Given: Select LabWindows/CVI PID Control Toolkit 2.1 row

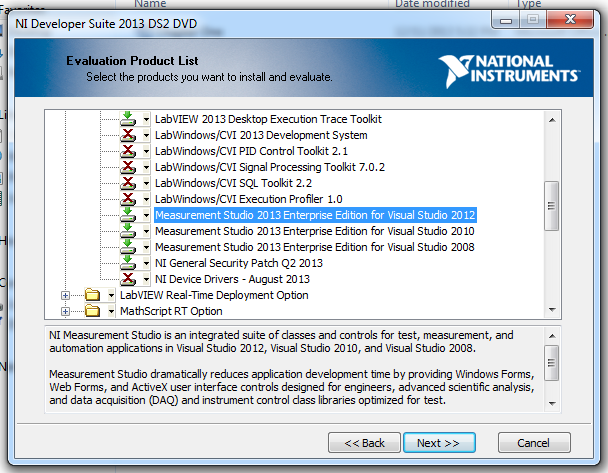Looking at the screenshot, I should (251, 151).
